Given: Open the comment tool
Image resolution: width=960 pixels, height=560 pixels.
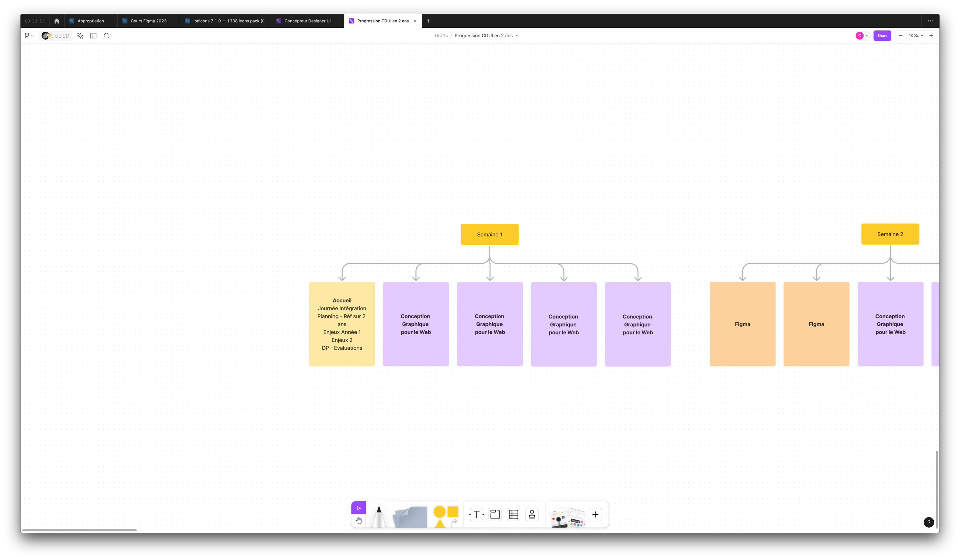Looking at the screenshot, I should coord(106,36).
